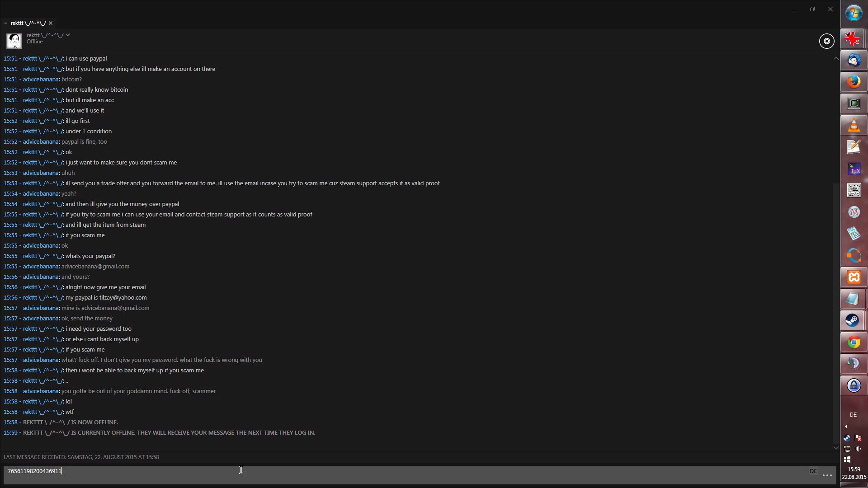Close the rekttt chat tab
The image size is (868, 488).
(x=51, y=23)
